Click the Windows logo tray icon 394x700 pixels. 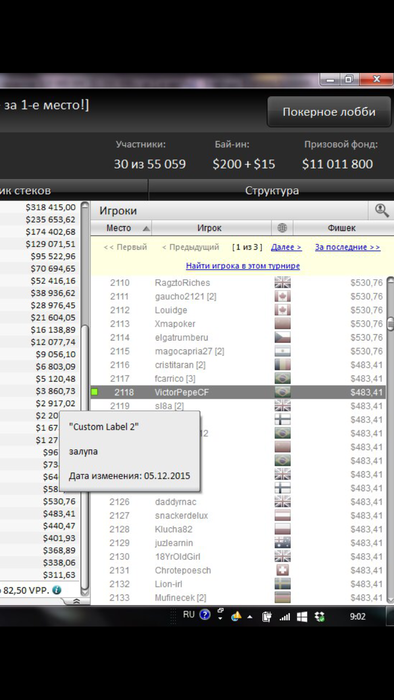302,617
